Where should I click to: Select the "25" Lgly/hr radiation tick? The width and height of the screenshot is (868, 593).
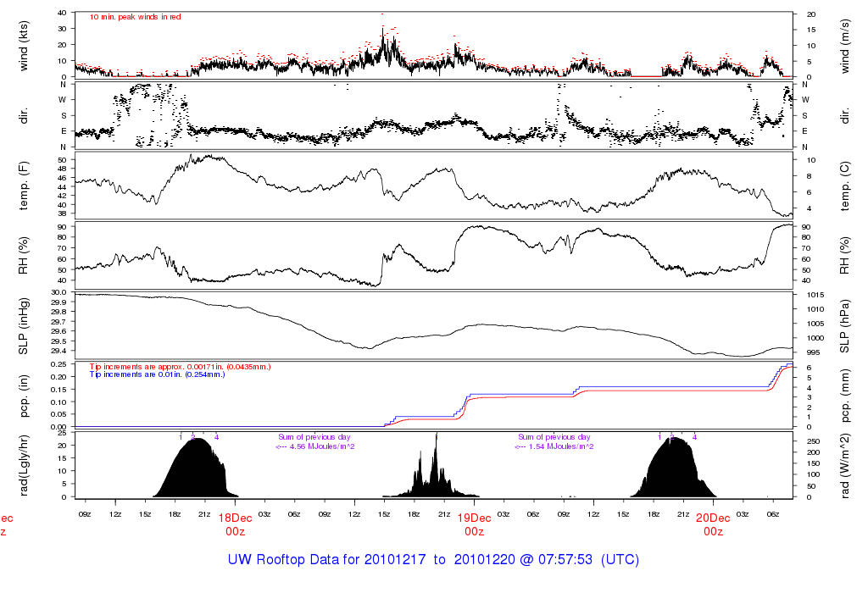coord(63,433)
